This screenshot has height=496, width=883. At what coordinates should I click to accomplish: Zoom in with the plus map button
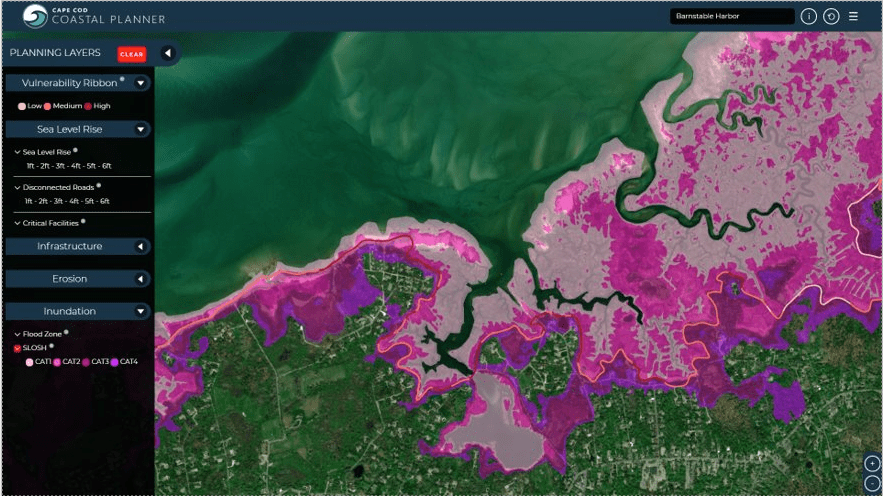point(872,463)
